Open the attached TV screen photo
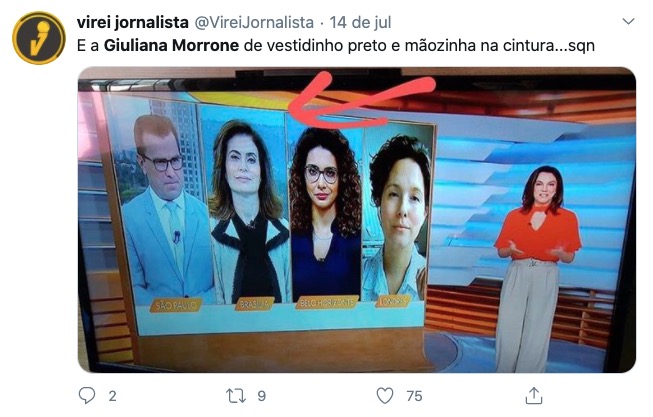653x417 pixels. 357,220
